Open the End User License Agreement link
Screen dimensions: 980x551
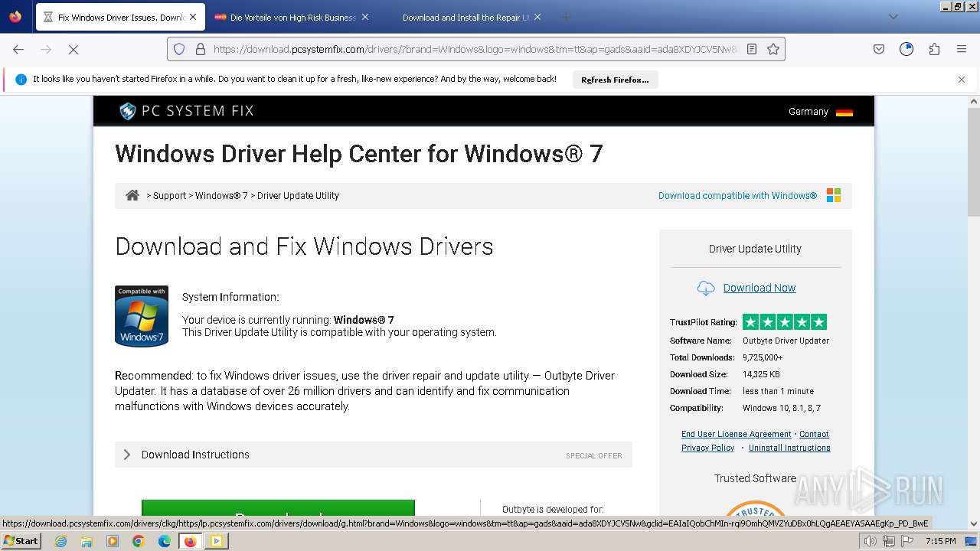[x=737, y=434]
